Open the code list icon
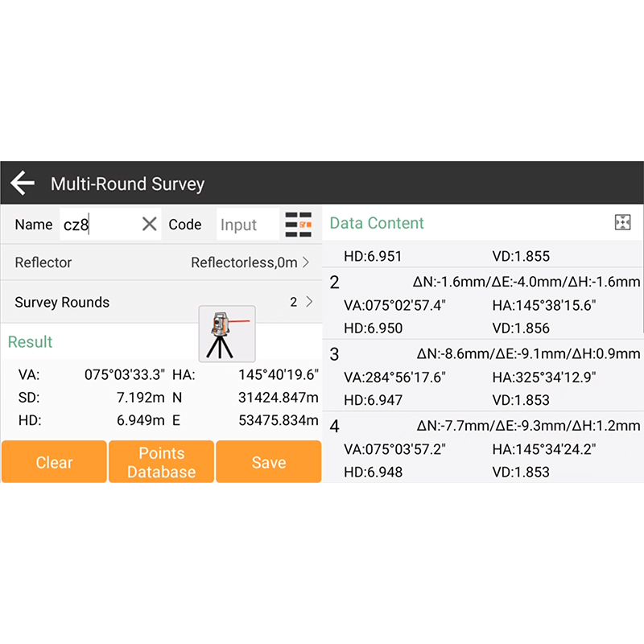The height and width of the screenshot is (644, 644). click(299, 225)
